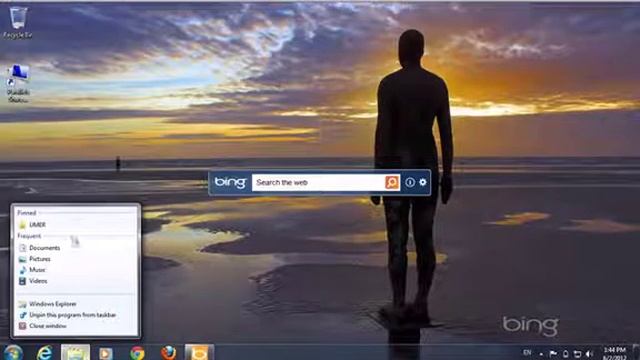Click the power/battery tray icon

click(566, 354)
